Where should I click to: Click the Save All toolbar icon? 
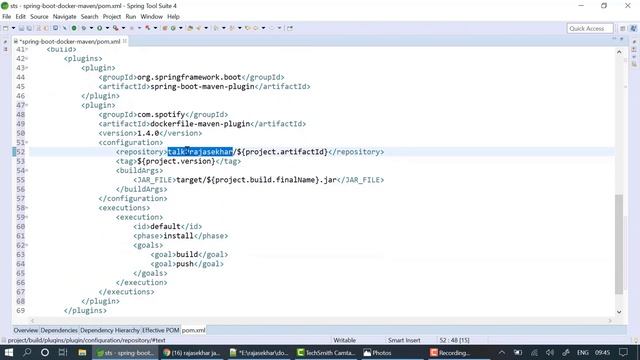coord(29,28)
